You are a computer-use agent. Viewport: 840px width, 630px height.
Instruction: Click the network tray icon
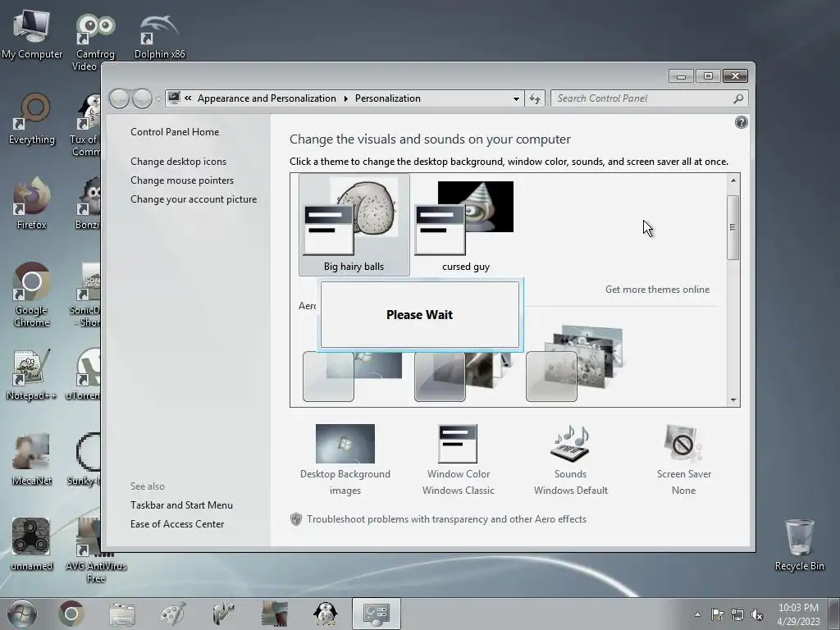coord(737,614)
